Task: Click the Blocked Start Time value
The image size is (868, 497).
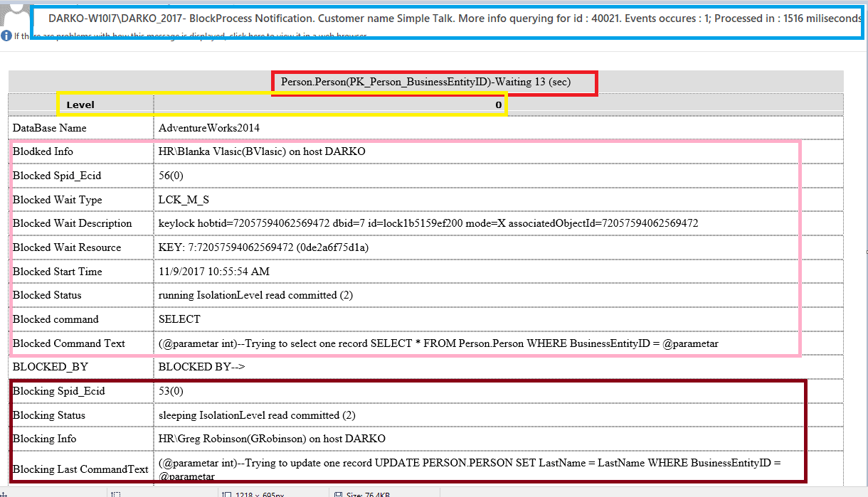Action: click(213, 272)
